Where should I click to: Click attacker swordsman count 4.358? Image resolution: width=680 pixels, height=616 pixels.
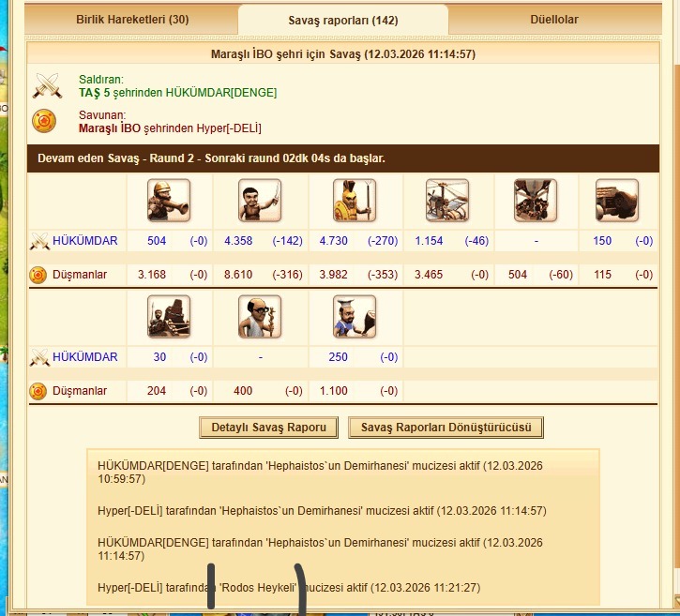238,241
